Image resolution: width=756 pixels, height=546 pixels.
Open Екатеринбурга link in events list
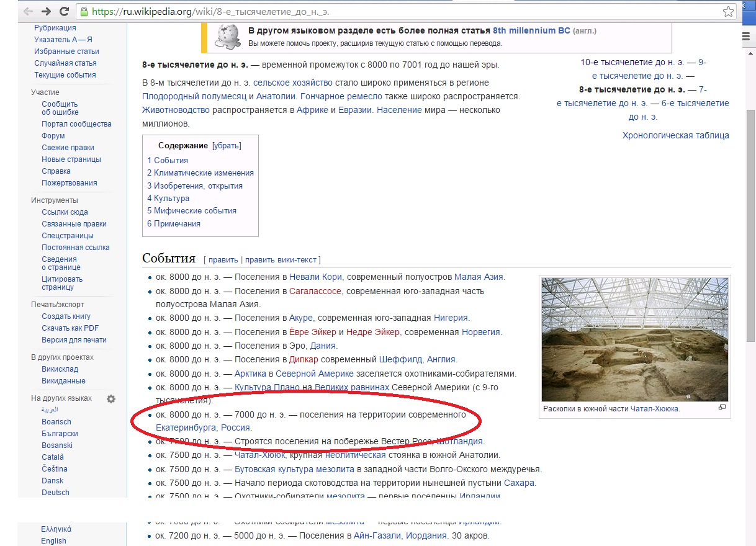pyautogui.click(x=186, y=427)
